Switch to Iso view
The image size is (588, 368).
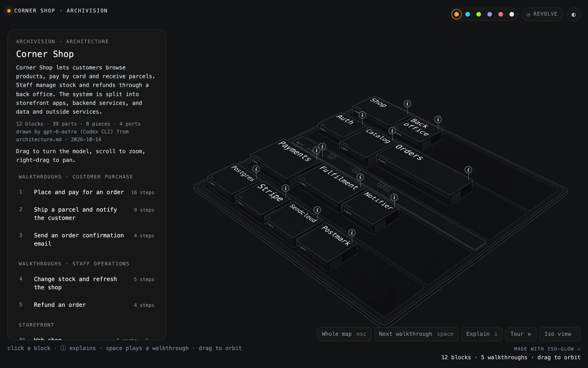560,334
